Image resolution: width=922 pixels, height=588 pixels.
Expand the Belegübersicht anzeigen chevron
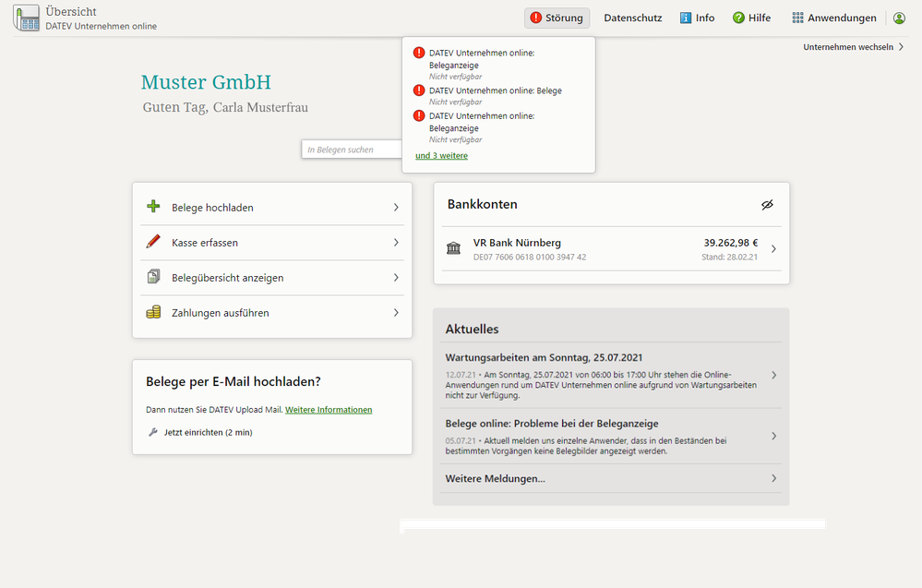pyautogui.click(x=396, y=277)
